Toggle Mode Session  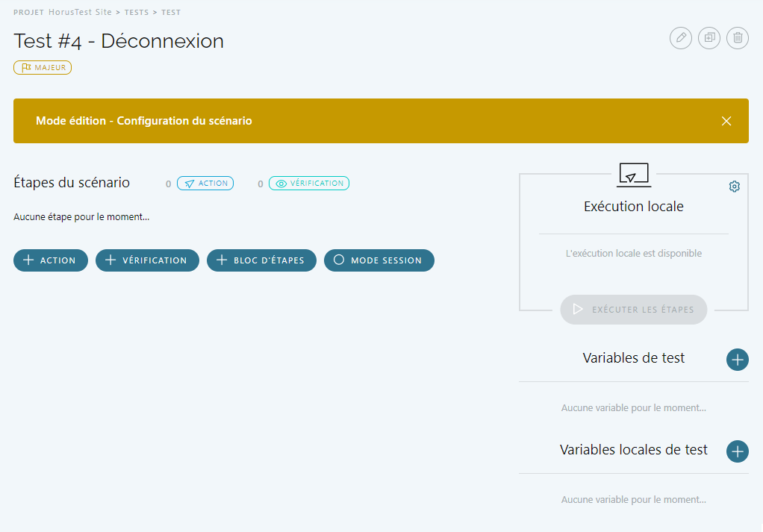click(x=379, y=260)
